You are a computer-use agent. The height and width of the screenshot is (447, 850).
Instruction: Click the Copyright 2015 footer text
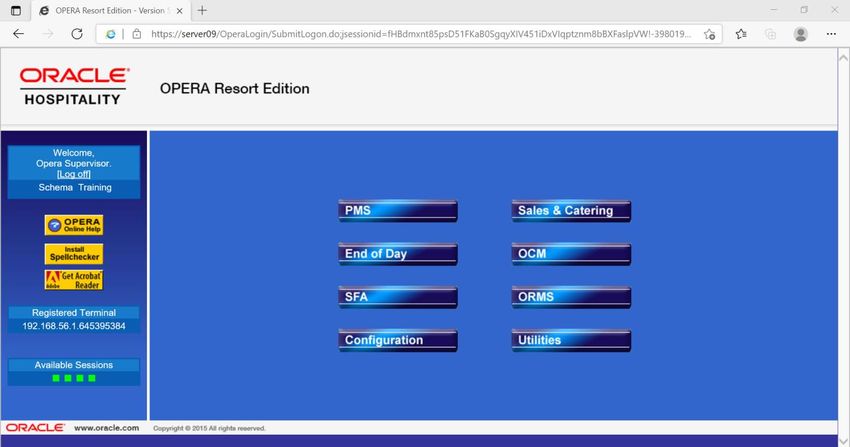[209, 428]
